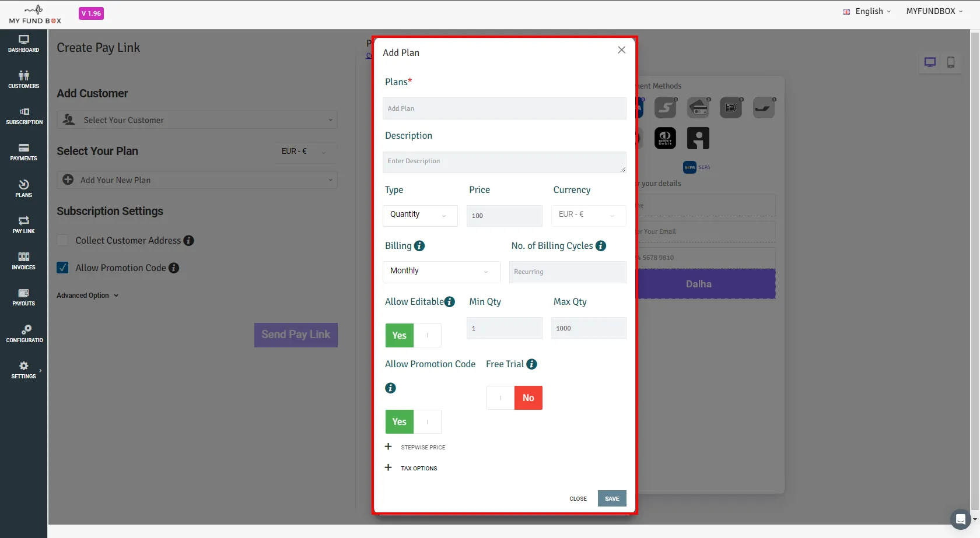Open Settings in the sidebar

23,370
